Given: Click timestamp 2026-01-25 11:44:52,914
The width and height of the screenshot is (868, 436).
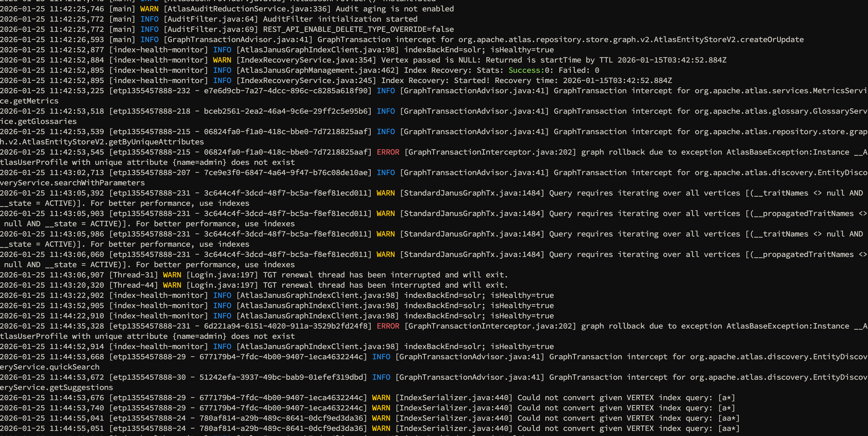Looking at the screenshot, I should pos(52,346).
